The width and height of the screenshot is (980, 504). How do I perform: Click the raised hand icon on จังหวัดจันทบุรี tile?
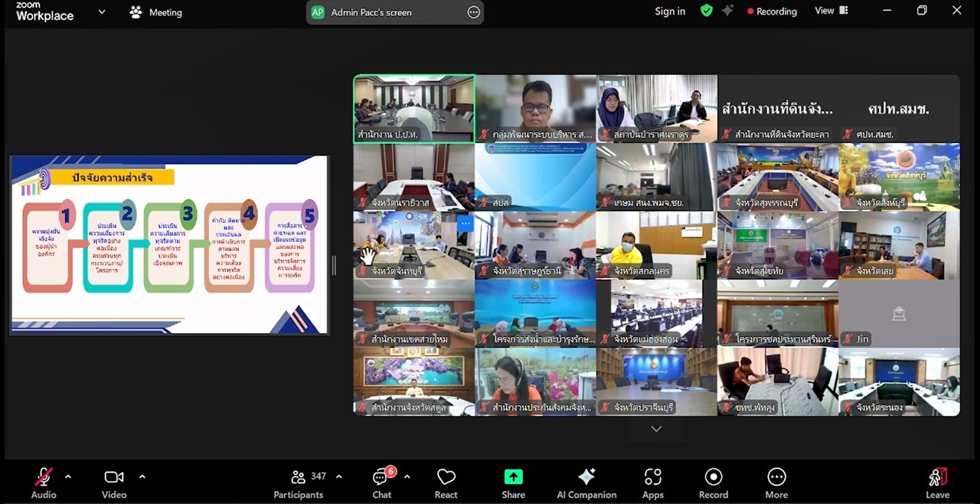click(369, 256)
